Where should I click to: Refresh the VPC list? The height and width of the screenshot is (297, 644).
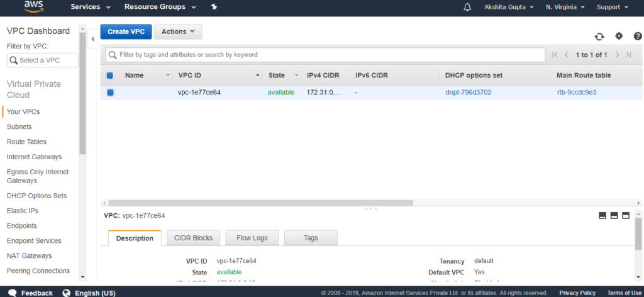599,36
